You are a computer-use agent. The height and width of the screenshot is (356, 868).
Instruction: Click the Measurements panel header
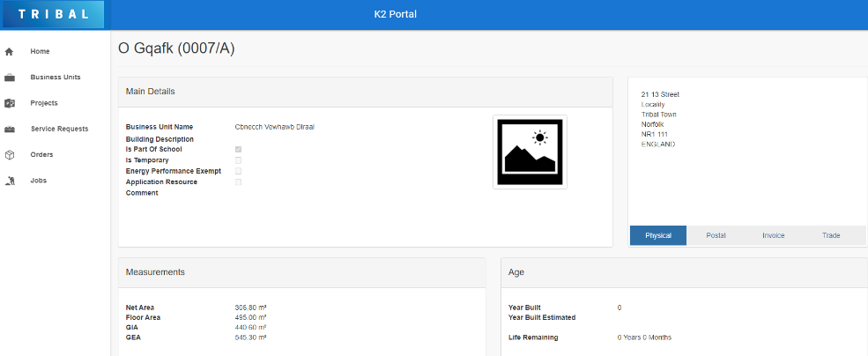[301, 272]
